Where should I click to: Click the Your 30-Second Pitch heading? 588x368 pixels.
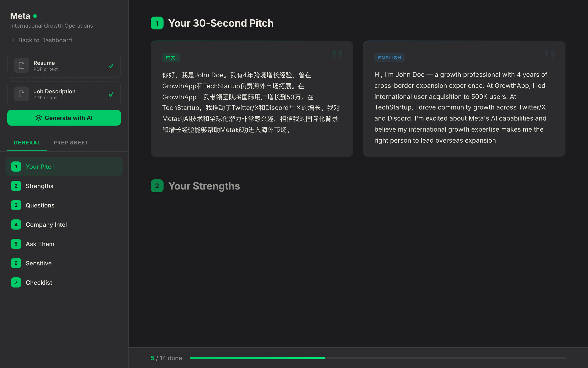pyautogui.click(x=221, y=23)
